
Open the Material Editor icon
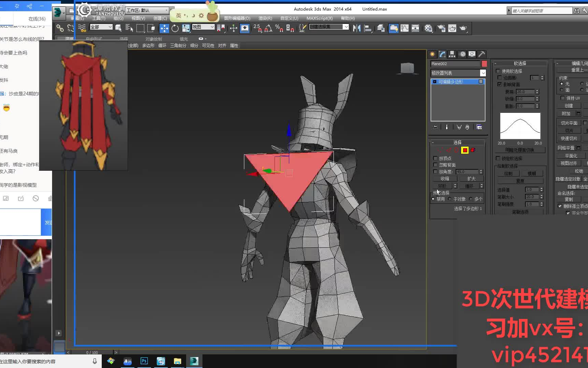pyautogui.click(x=428, y=28)
